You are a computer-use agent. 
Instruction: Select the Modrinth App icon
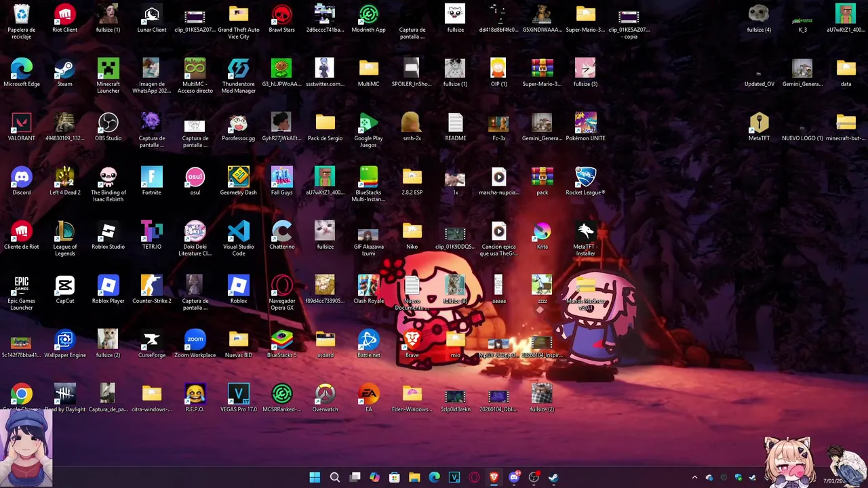(x=369, y=15)
